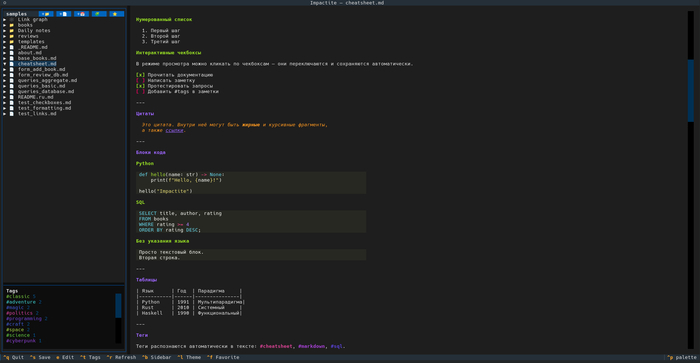Click the 'Блоки кода' heading
The width and height of the screenshot is (700, 363).
click(x=150, y=152)
